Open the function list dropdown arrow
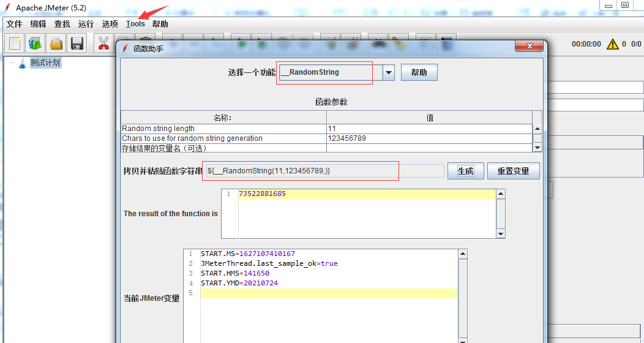The height and width of the screenshot is (343, 644). coord(389,73)
